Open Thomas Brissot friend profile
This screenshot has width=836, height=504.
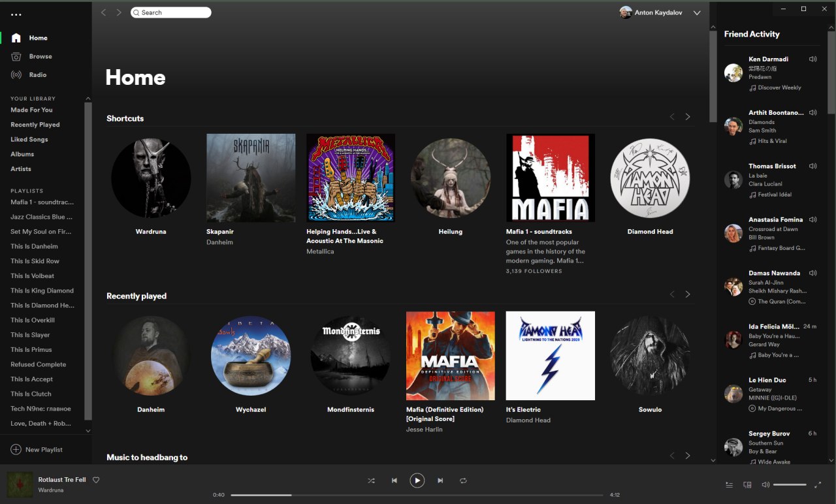point(772,166)
